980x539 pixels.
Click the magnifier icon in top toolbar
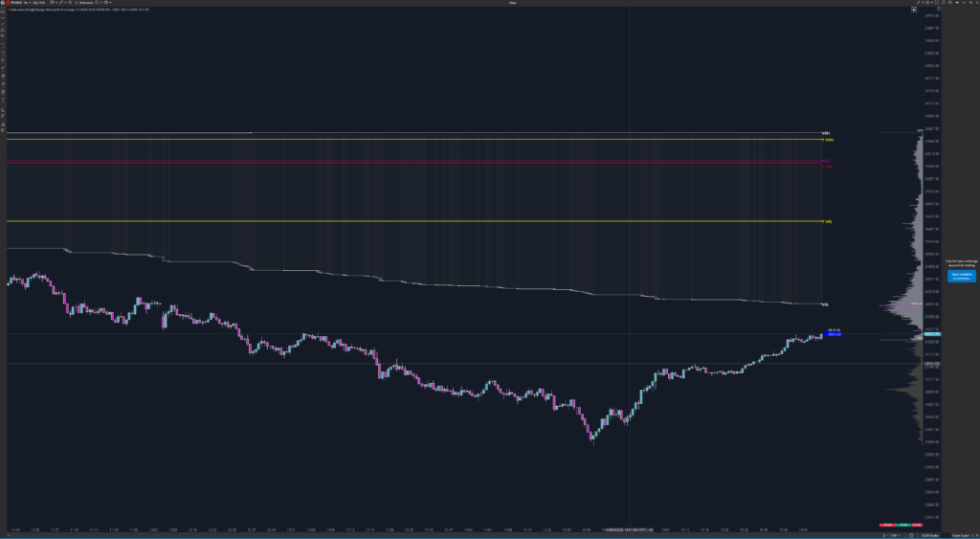70,3
